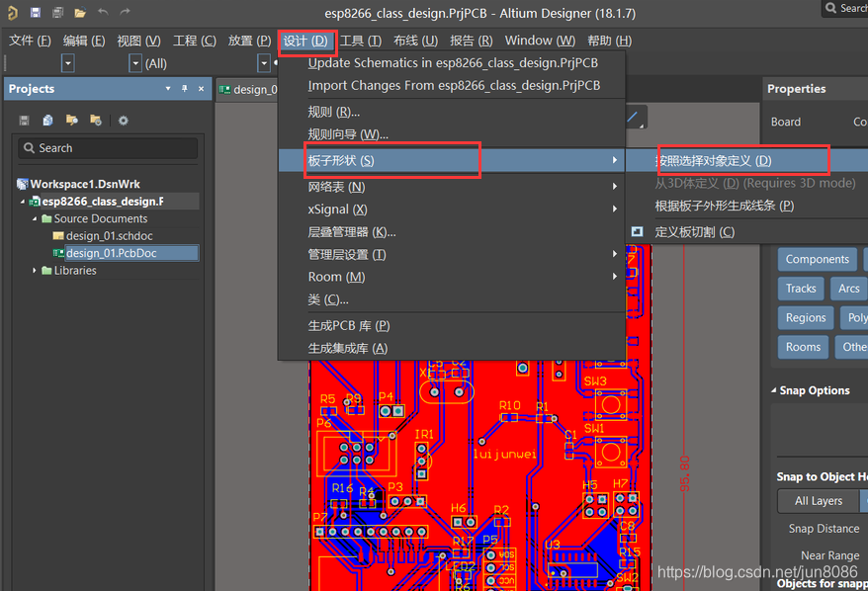Toggle the Rooms selection filter button
Viewport: 868px width, 591px height.
pyautogui.click(x=803, y=347)
